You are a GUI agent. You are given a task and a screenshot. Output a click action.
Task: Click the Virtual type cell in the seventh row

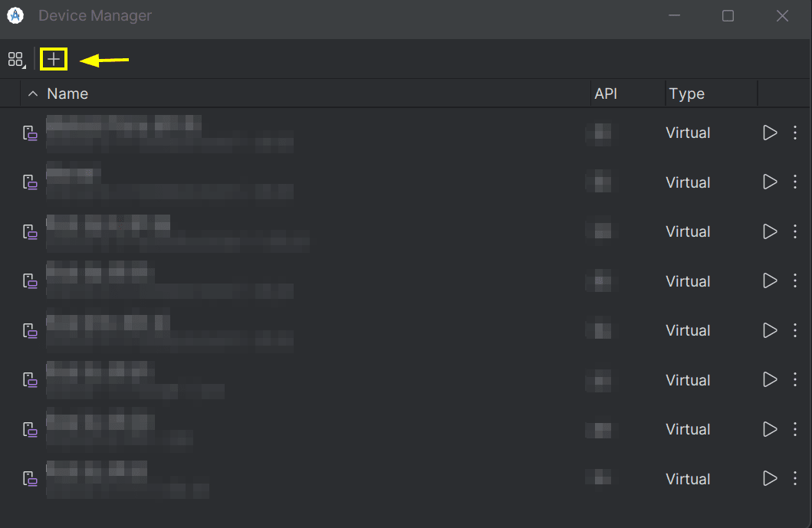688,429
